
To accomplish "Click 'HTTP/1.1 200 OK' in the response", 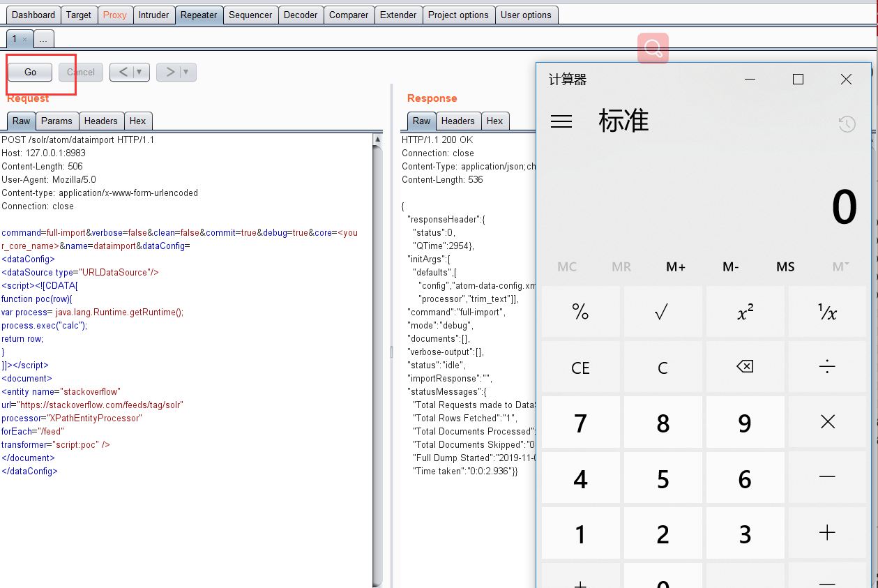I will tap(437, 140).
